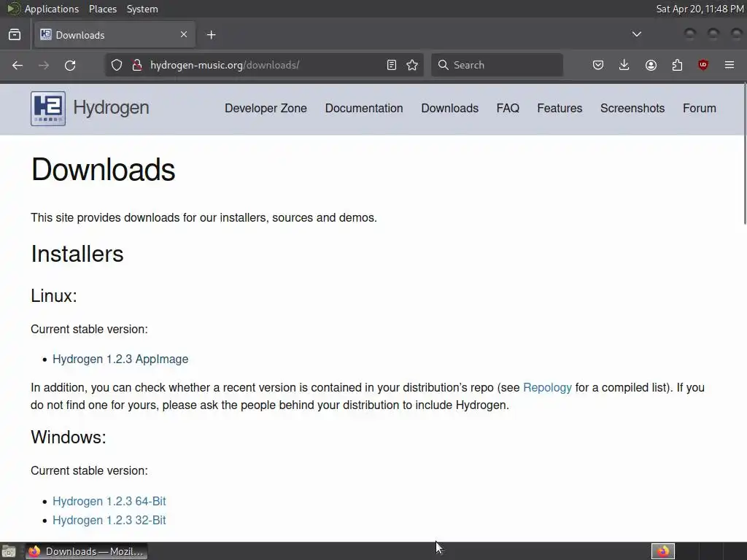The image size is (747, 560).
Task: Open the Screenshots nav item
Action: (x=632, y=108)
